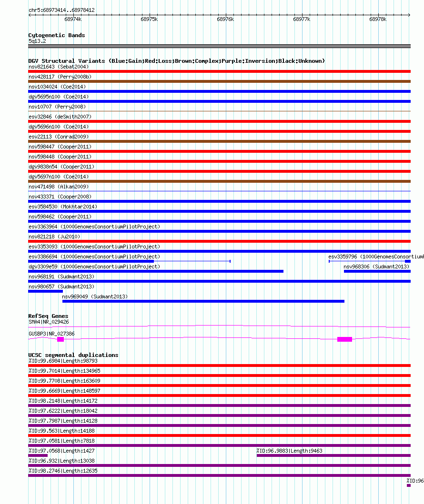The image size is (424, 504).
Task: Select the nsv428117 (Perry2008b) variant label
Action: (x=60, y=77)
